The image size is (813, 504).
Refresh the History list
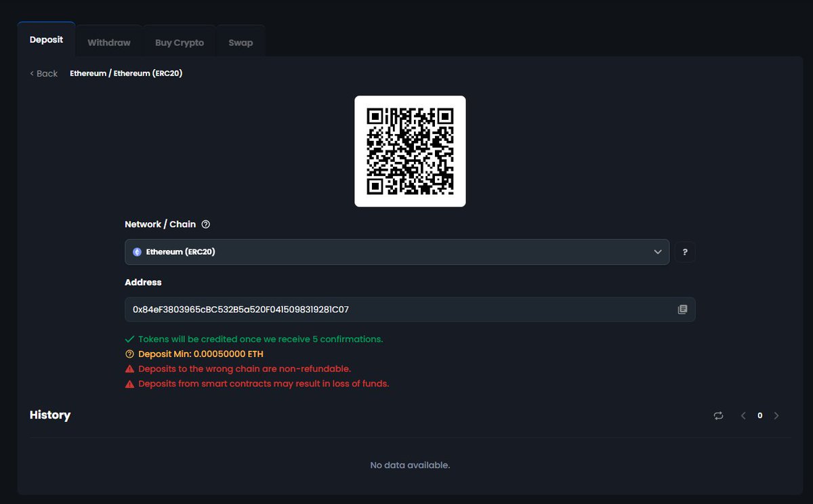[718, 415]
